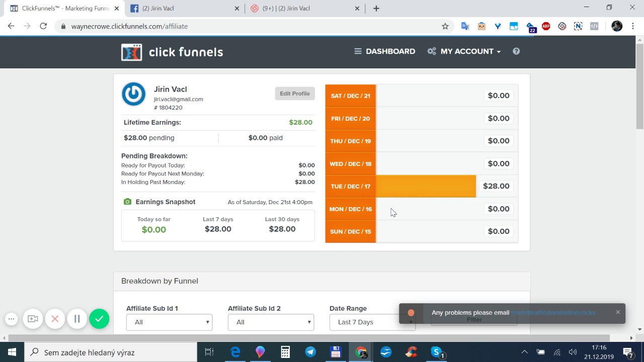The image size is (644, 362).
Task: Pause the screen recording
Action: pos(77,319)
